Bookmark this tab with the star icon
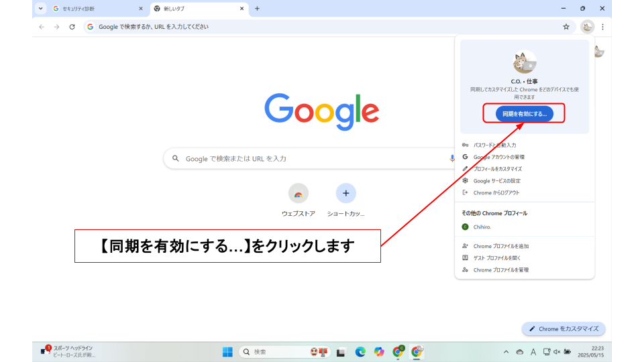Screen dimensions: 644x362 (x=566, y=27)
